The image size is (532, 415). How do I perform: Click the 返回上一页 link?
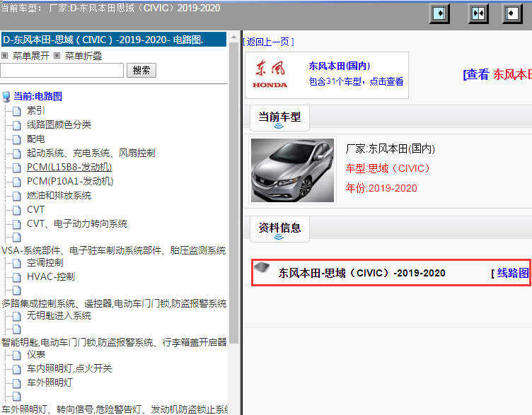click(268, 42)
